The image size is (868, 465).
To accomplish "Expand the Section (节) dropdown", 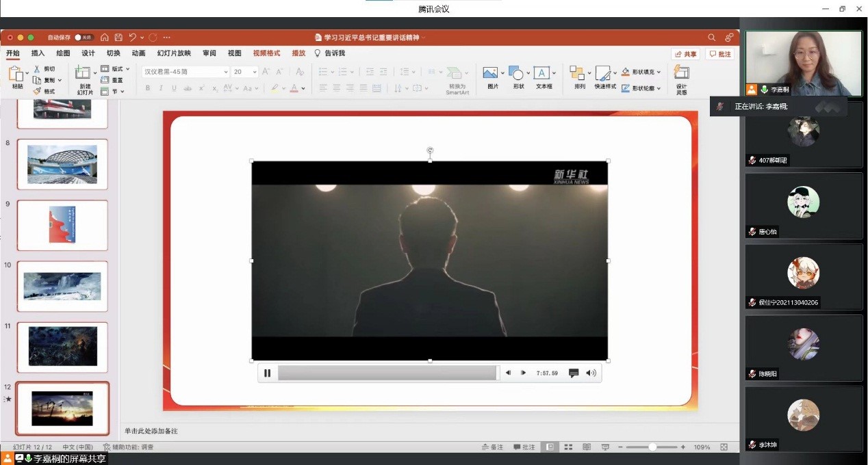I will (x=123, y=91).
